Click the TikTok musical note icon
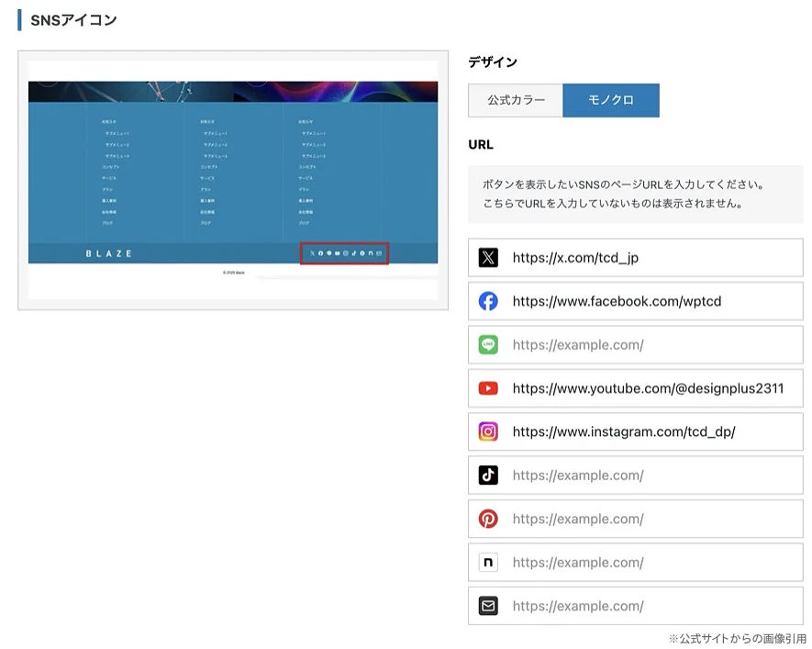812x649 pixels. click(487, 475)
